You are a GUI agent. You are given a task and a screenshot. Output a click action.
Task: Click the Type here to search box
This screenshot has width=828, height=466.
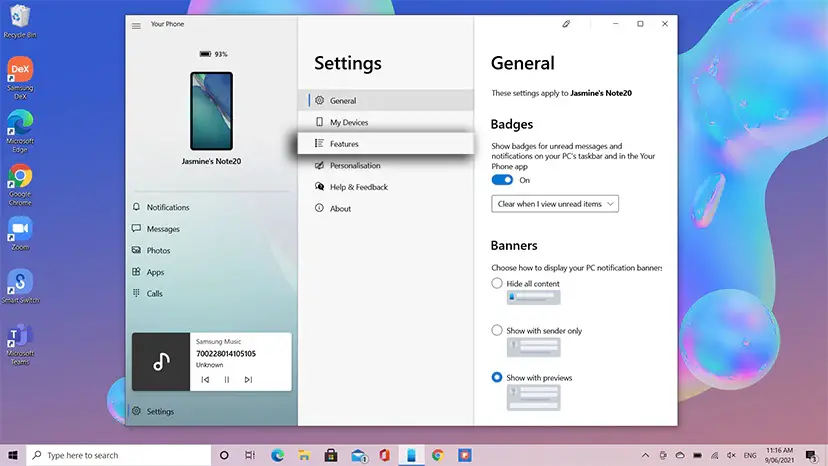click(119, 455)
